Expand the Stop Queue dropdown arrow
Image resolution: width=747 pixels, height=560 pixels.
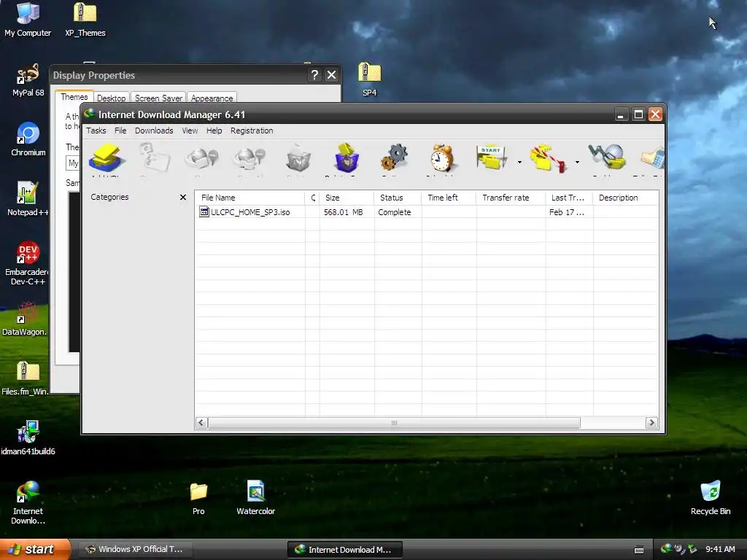pyautogui.click(x=577, y=162)
